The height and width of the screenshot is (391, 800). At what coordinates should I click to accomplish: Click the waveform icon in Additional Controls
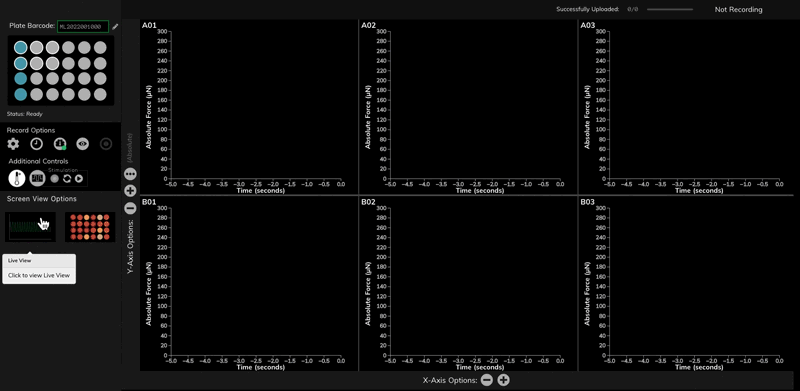point(37,178)
